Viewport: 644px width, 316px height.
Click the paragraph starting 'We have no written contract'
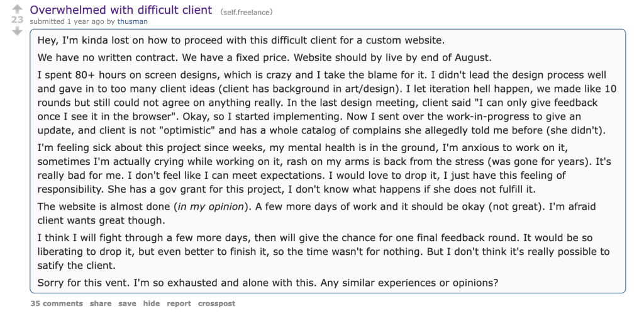coord(265,57)
